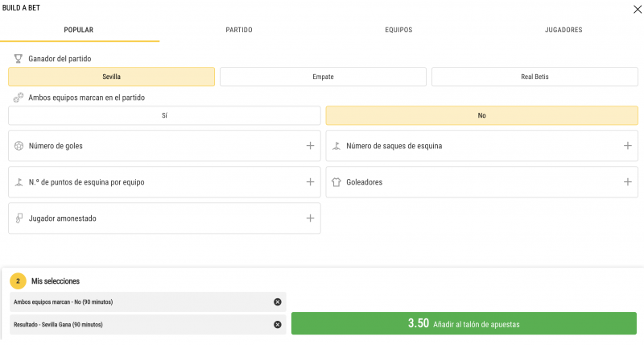Click the card icon for Jugador amonestado

coord(19,218)
